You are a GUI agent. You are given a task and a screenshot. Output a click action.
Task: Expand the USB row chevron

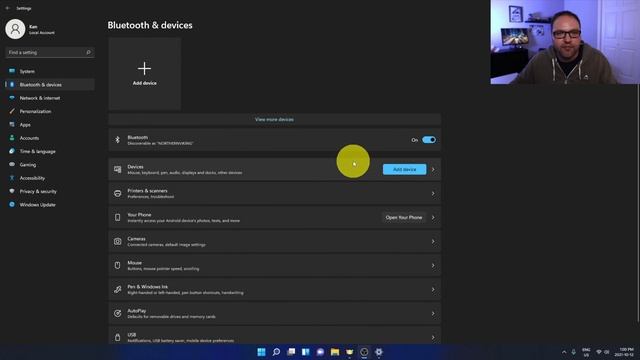coord(433,338)
